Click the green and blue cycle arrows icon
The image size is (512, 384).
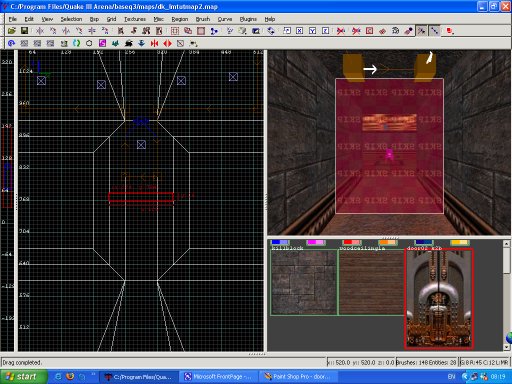click(x=76, y=43)
